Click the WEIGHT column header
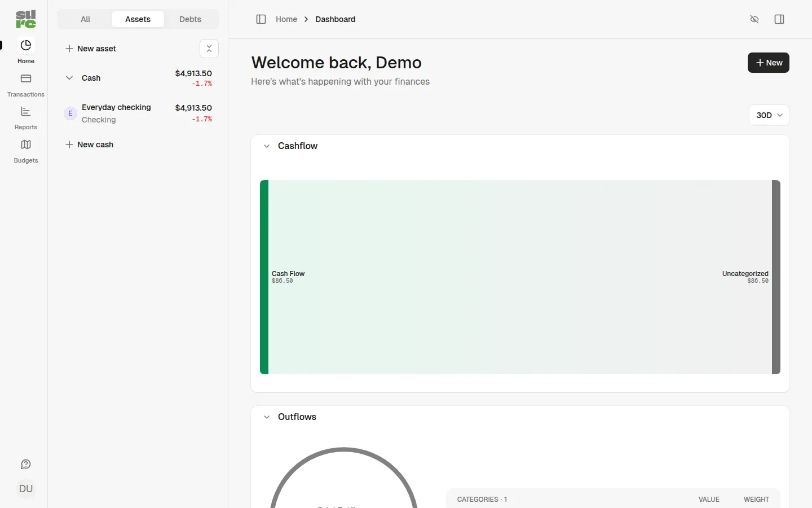812x508 pixels. (x=756, y=500)
